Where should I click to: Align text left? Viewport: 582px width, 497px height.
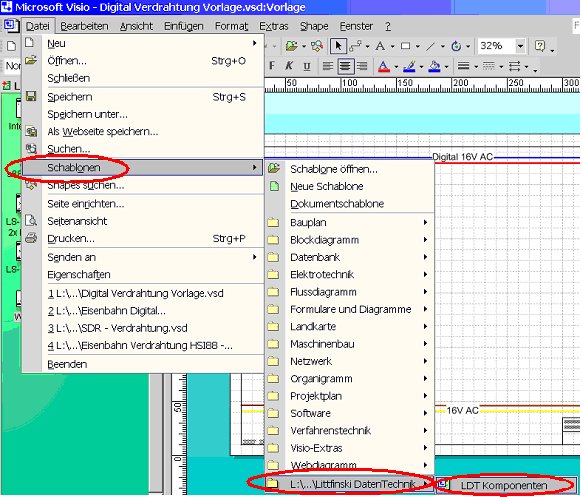click(327, 66)
